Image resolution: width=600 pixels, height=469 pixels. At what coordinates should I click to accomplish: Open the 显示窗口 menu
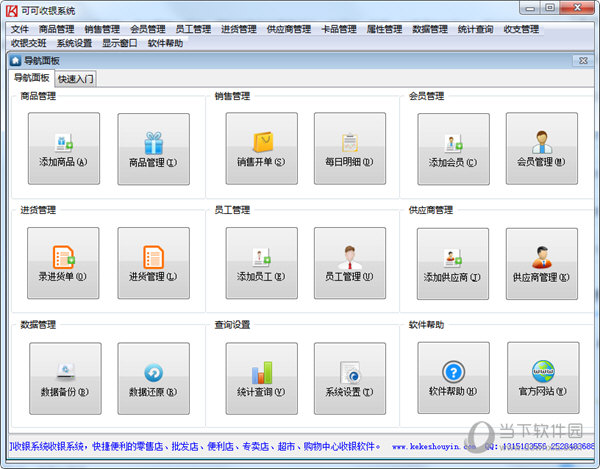[x=120, y=43]
